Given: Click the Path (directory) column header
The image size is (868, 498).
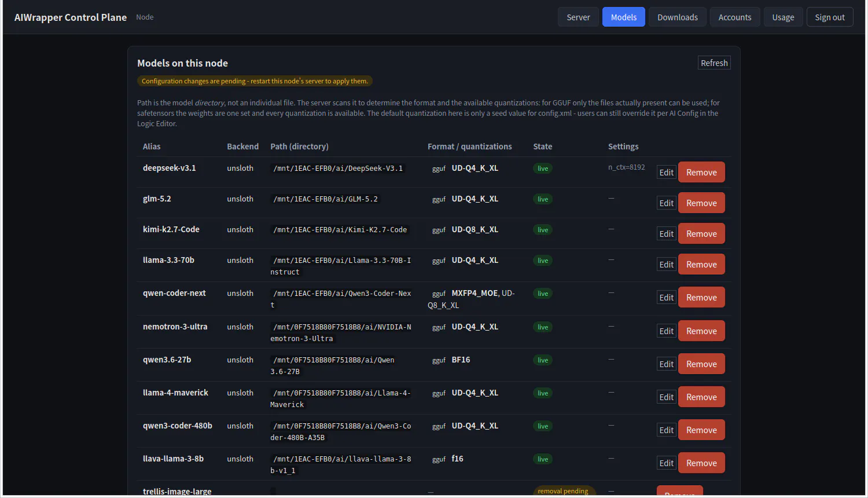Looking at the screenshot, I should (x=299, y=147).
